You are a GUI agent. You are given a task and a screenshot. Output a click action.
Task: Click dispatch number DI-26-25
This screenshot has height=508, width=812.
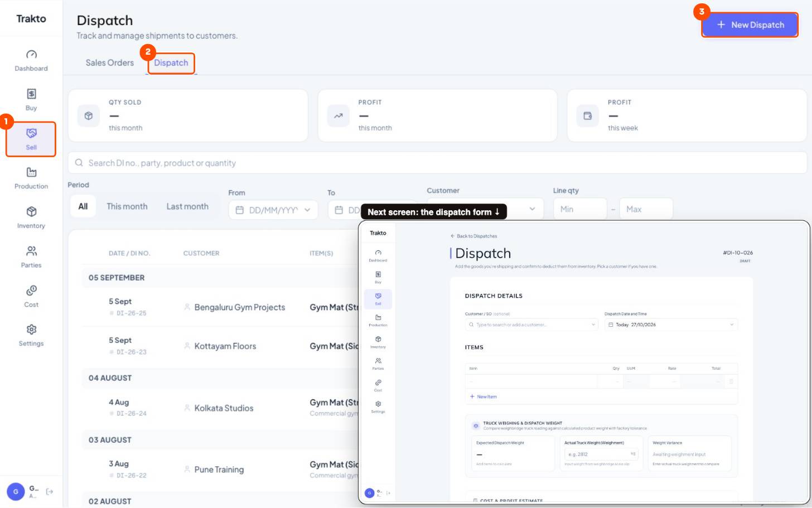[x=132, y=313]
